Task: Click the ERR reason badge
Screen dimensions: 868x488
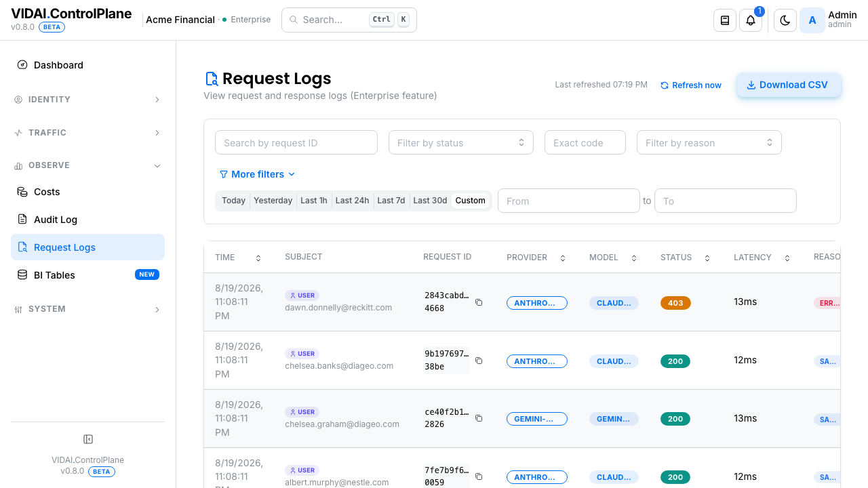Action: 827,303
